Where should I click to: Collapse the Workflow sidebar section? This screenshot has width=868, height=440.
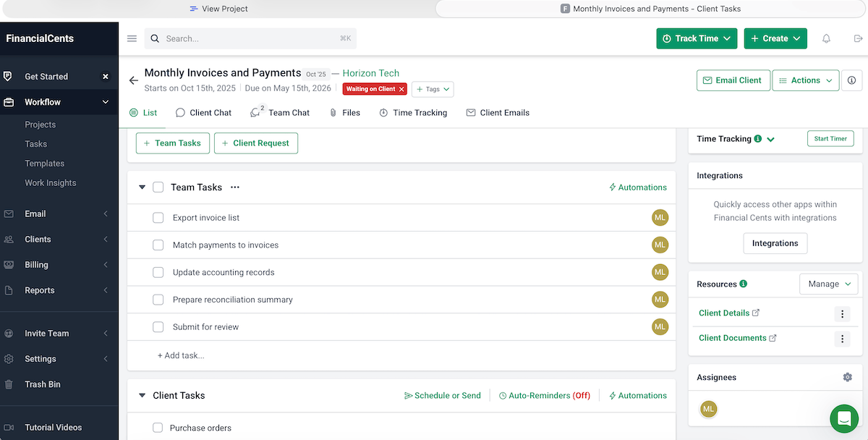105,101
